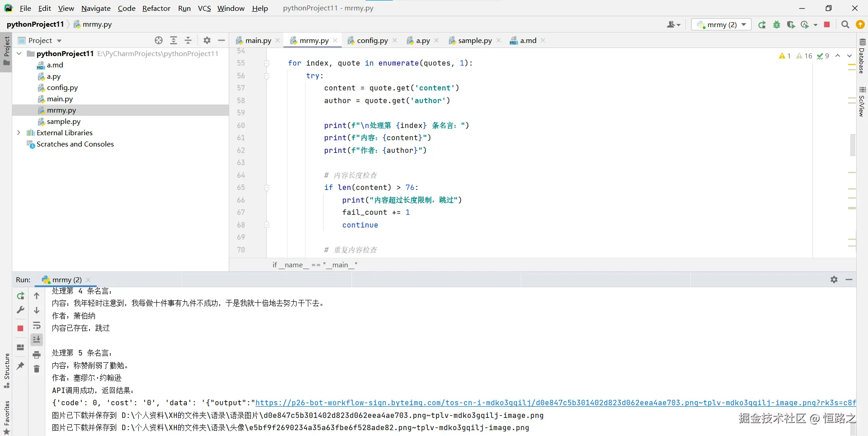Hide the Run tool window

click(x=849, y=280)
